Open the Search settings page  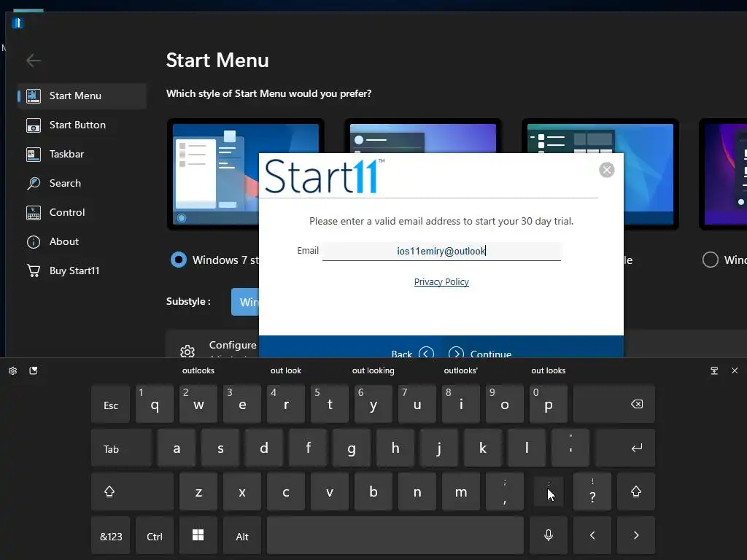82,183
